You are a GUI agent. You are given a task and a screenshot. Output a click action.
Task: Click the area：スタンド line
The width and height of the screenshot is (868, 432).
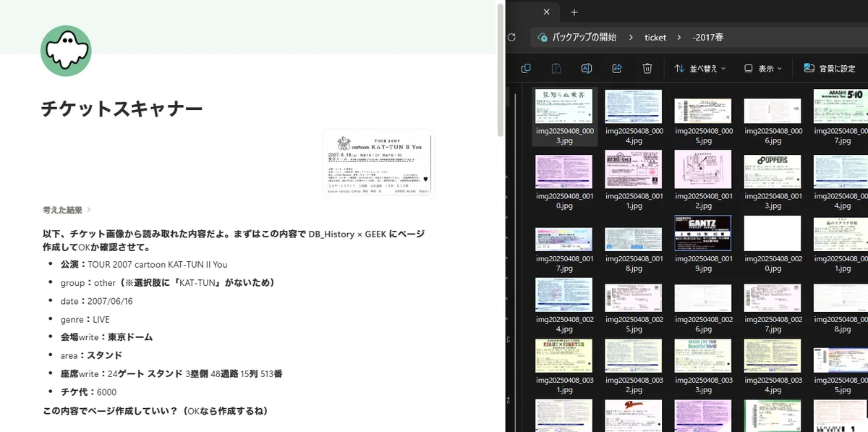click(91, 355)
